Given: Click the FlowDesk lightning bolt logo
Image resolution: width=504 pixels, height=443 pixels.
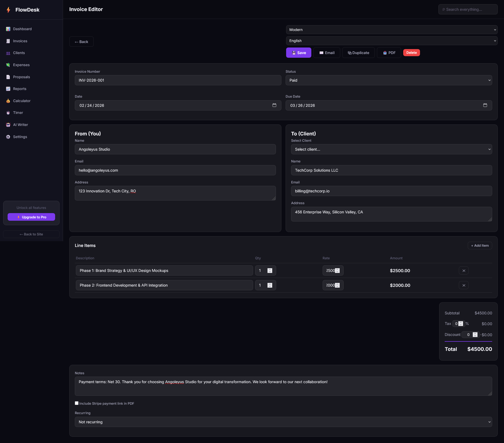Looking at the screenshot, I should [x=9, y=10].
